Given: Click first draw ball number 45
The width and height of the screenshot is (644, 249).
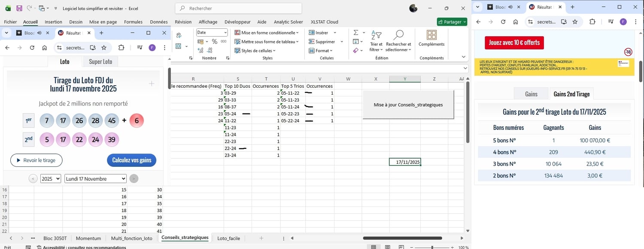Looking at the screenshot, I should point(112,121).
